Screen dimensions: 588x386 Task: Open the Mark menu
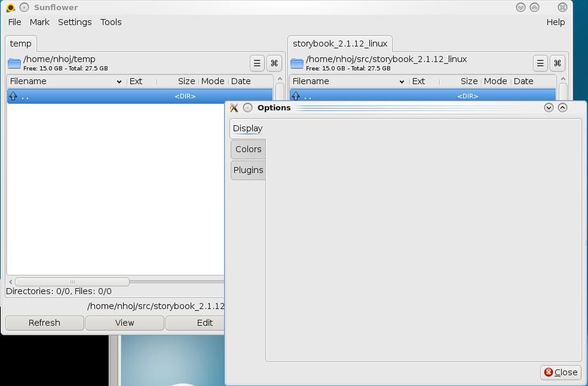[39, 22]
